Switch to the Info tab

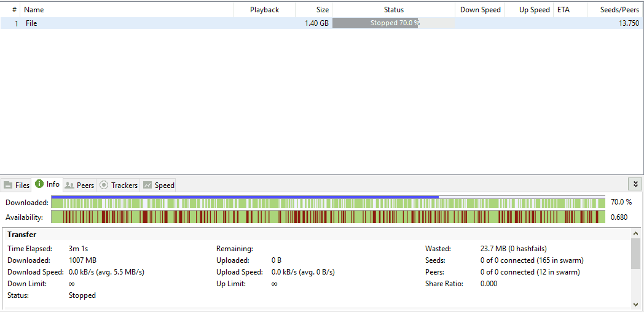pos(48,184)
